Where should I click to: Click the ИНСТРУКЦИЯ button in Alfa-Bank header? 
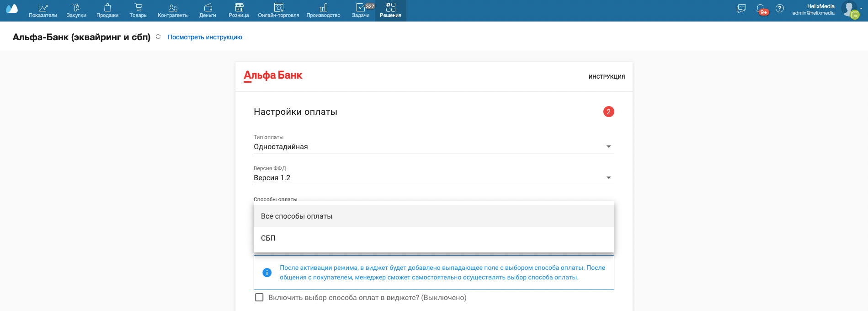(607, 77)
